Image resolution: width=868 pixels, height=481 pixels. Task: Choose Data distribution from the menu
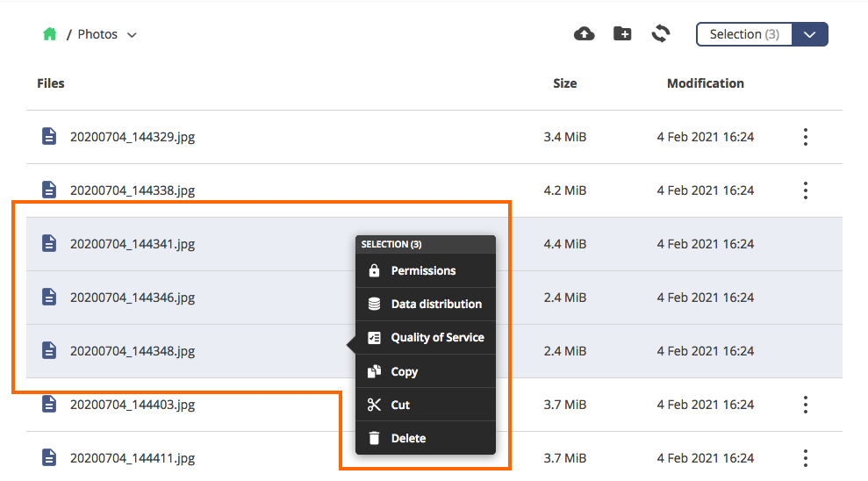pyautogui.click(x=425, y=304)
